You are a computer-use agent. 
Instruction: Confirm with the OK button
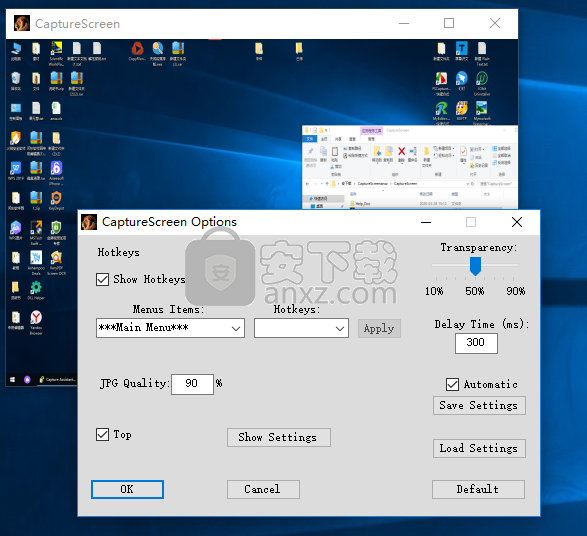pyautogui.click(x=127, y=489)
